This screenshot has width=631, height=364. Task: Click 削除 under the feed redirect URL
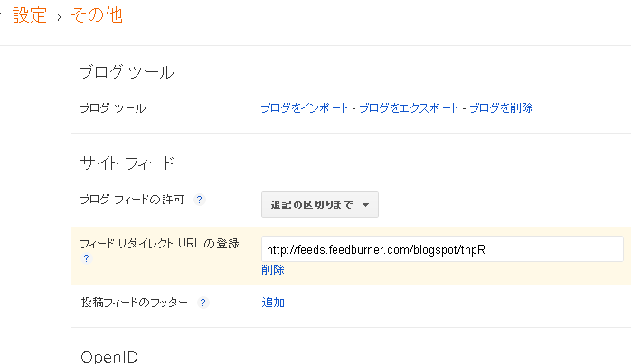click(x=273, y=269)
